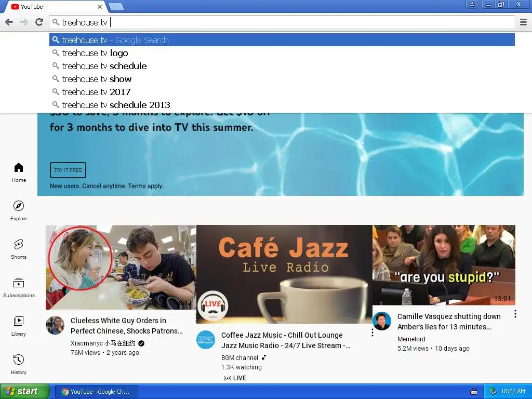Click 'Coffee Jazz Music - Chill Out Lounge' title
532x399 pixels.
(286, 340)
